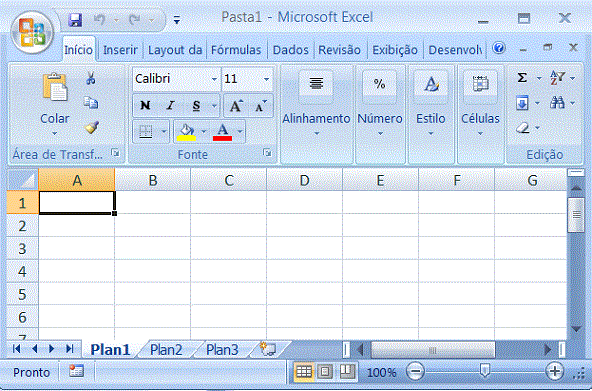Open the Fórmulas ribbon tab
592x391 pixels.
click(236, 50)
